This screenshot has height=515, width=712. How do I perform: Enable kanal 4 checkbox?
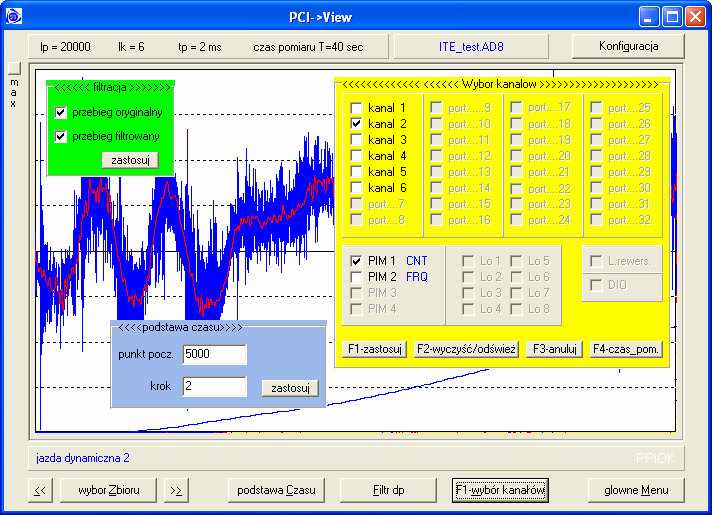click(x=356, y=156)
